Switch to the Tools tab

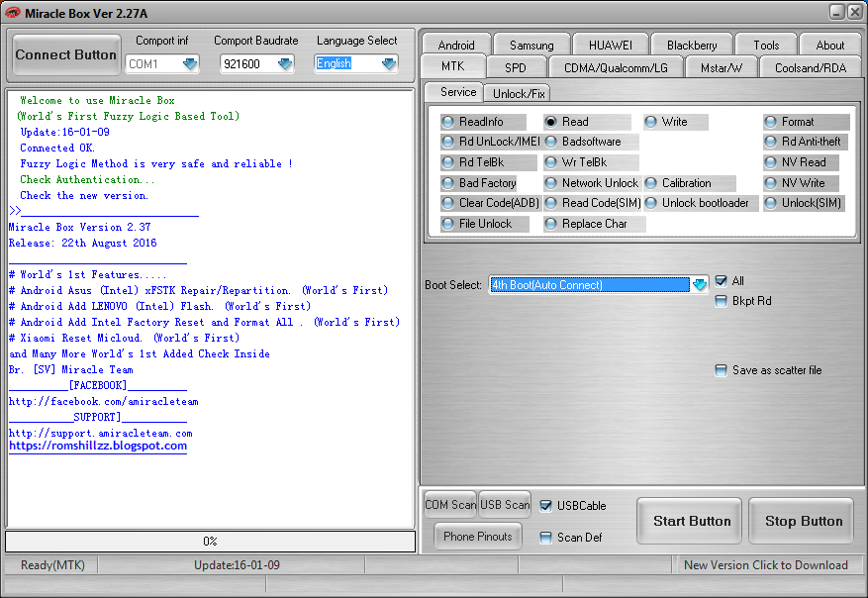(x=766, y=45)
